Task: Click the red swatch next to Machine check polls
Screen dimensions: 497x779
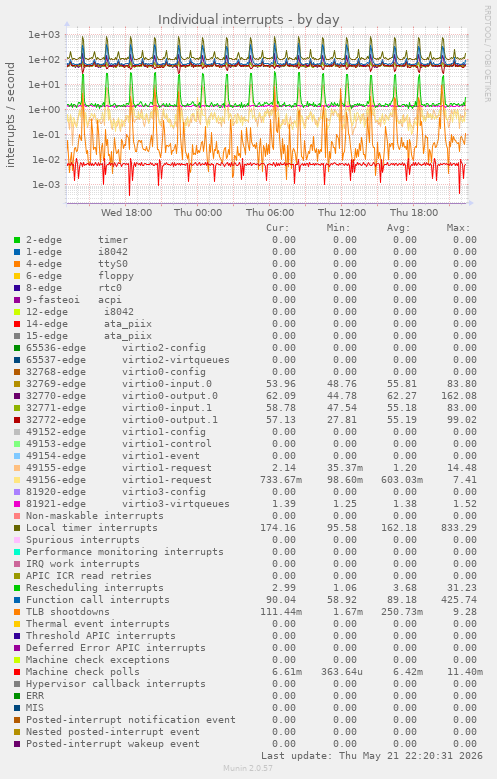Action: (x=17, y=672)
